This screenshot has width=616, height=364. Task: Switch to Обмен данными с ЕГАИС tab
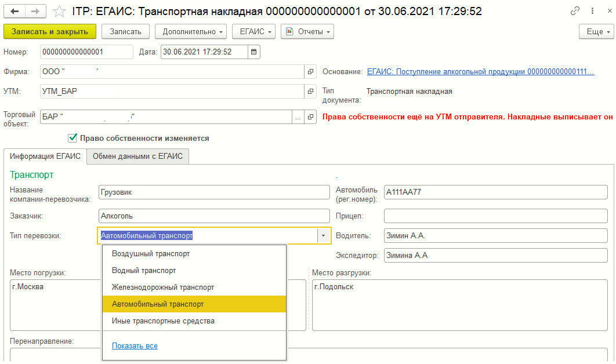[137, 156]
